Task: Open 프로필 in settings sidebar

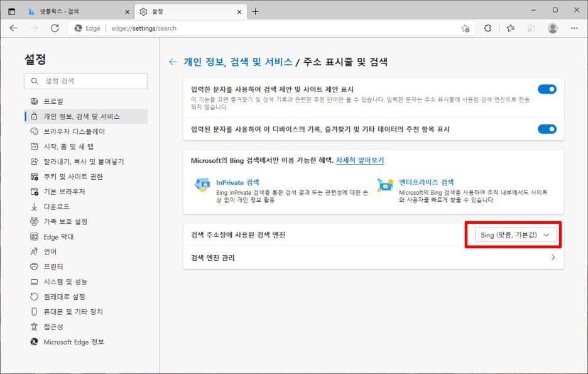Action: point(86,101)
